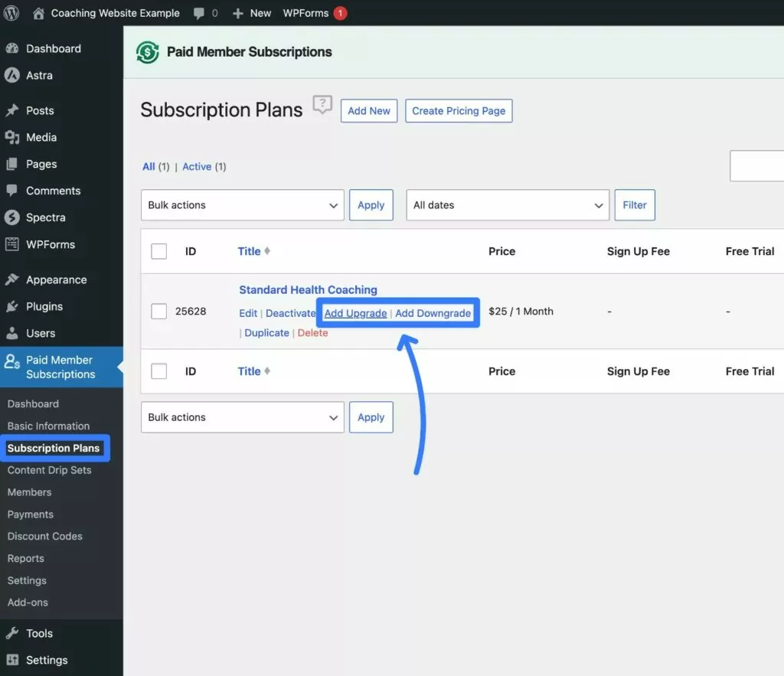
Task: Tick the select-all checkbox in table footer
Action: tap(159, 371)
